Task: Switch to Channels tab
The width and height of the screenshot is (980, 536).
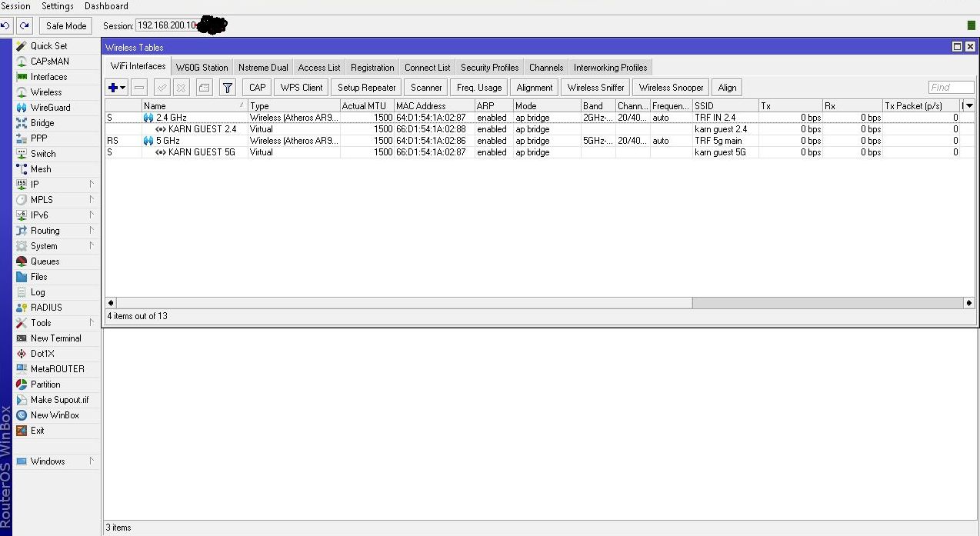Action: (x=546, y=68)
